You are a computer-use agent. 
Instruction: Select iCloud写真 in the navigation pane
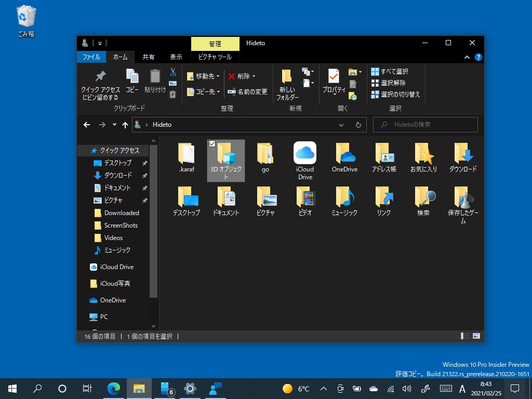click(x=110, y=283)
